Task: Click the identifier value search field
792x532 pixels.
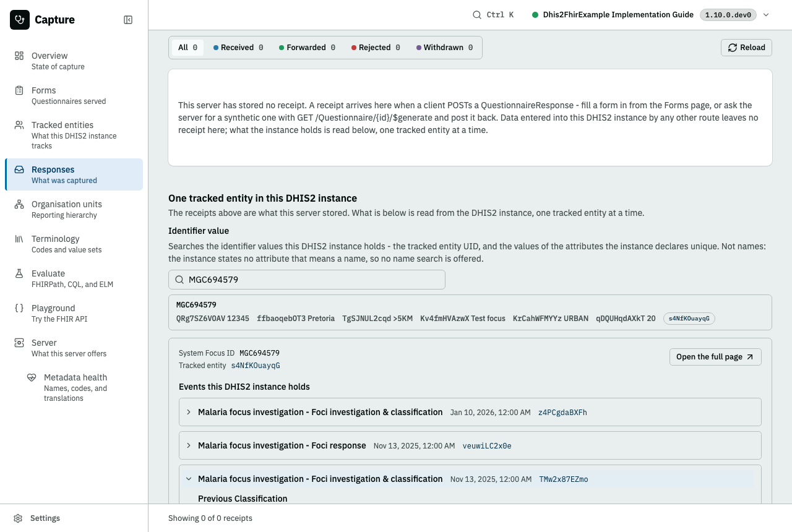Action: click(x=307, y=280)
